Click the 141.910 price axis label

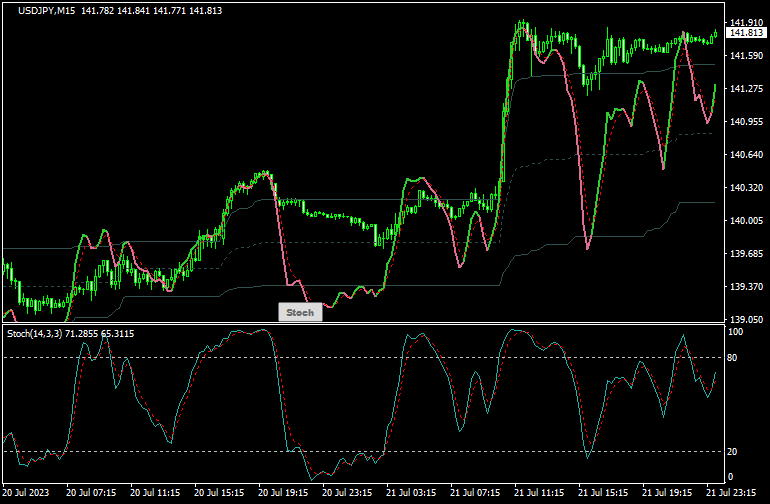coord(746,23)
